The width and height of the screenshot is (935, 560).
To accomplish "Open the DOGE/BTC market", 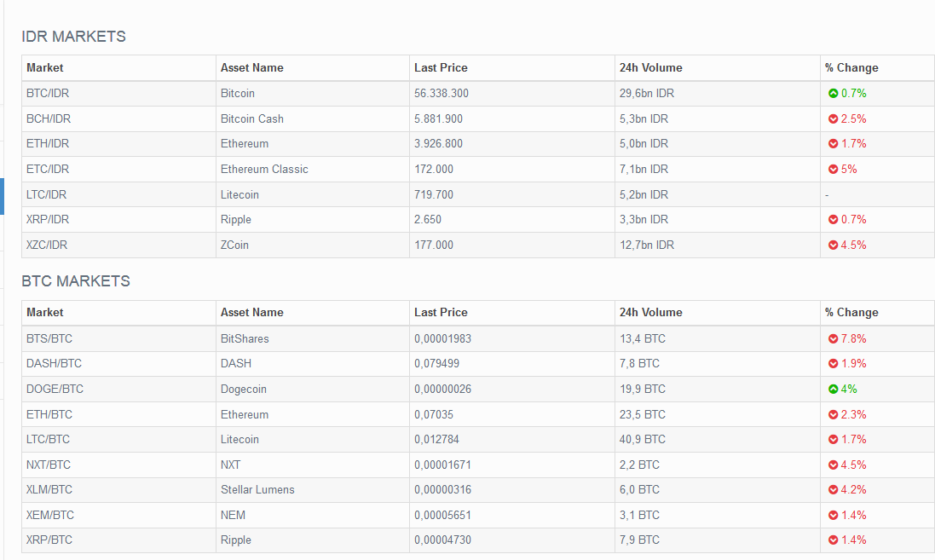I will 55,389.
